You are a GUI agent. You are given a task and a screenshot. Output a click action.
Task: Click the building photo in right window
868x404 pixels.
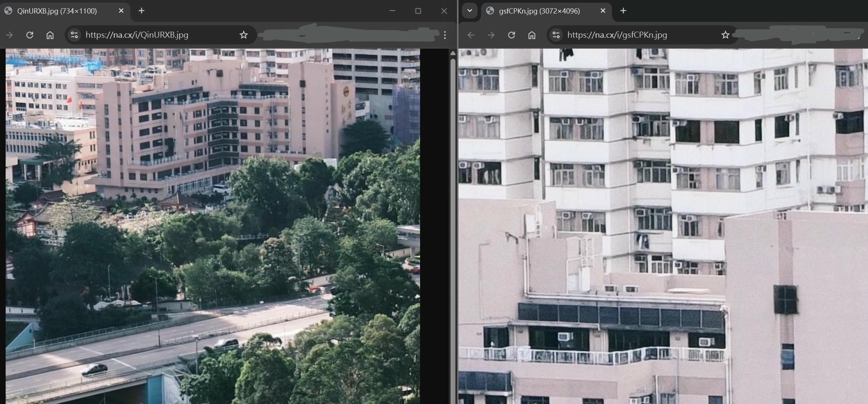[x=663, y=226]
